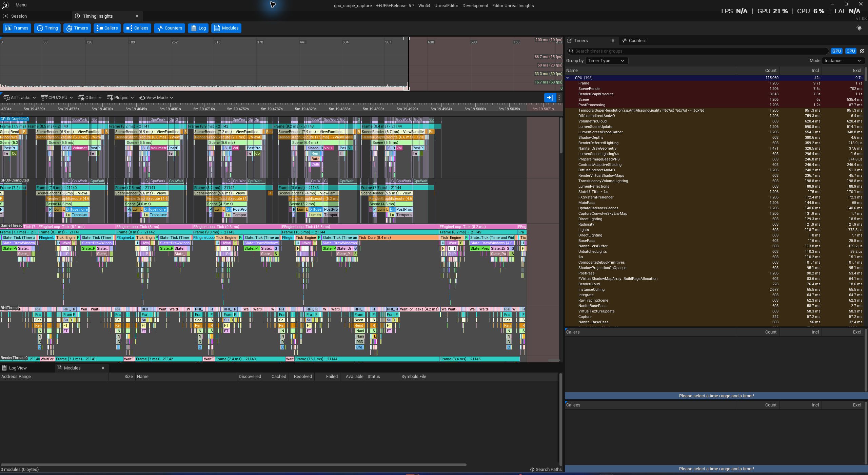Sort timers by Incl column header
This screenshot has height=475, width=868.
(800, 71)
